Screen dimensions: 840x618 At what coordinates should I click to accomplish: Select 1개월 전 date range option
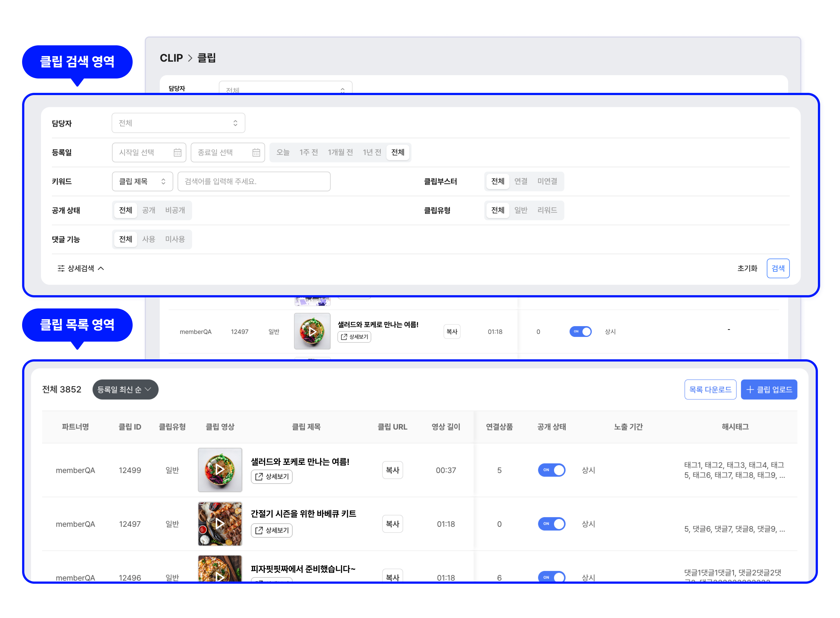[x=340, y=152]
